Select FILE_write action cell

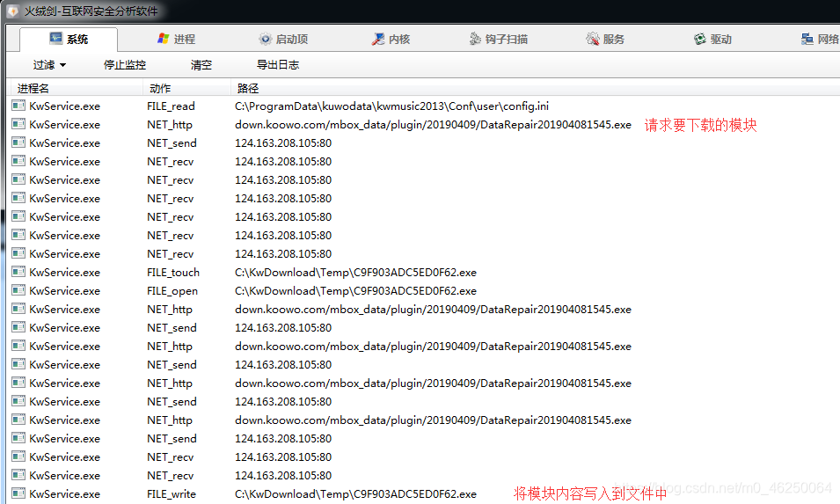point(172,493)
